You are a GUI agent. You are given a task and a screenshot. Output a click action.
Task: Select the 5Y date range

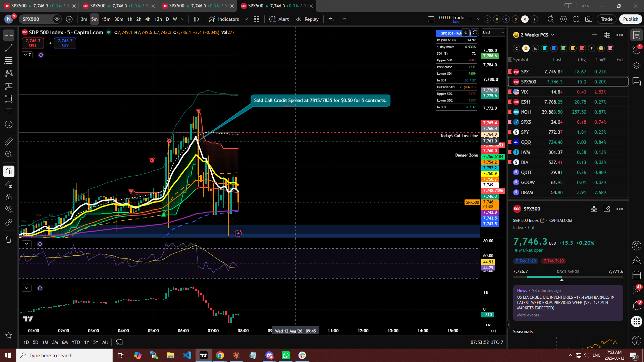point(96,342)
